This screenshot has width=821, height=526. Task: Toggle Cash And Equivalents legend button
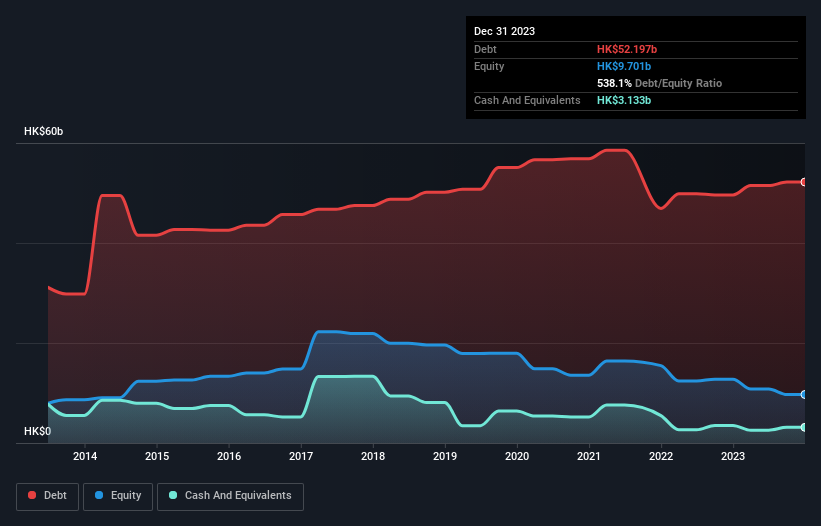click(x=230, y=496)
